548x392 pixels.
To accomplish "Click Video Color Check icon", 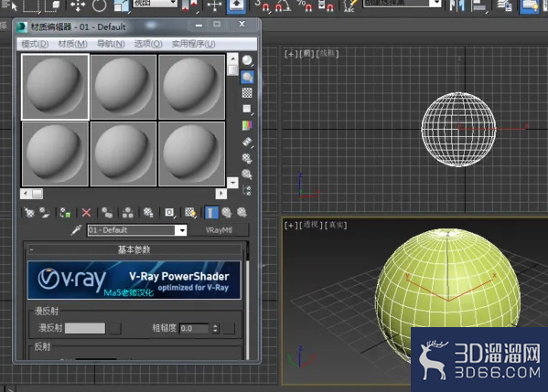I will tap(247, 125).
